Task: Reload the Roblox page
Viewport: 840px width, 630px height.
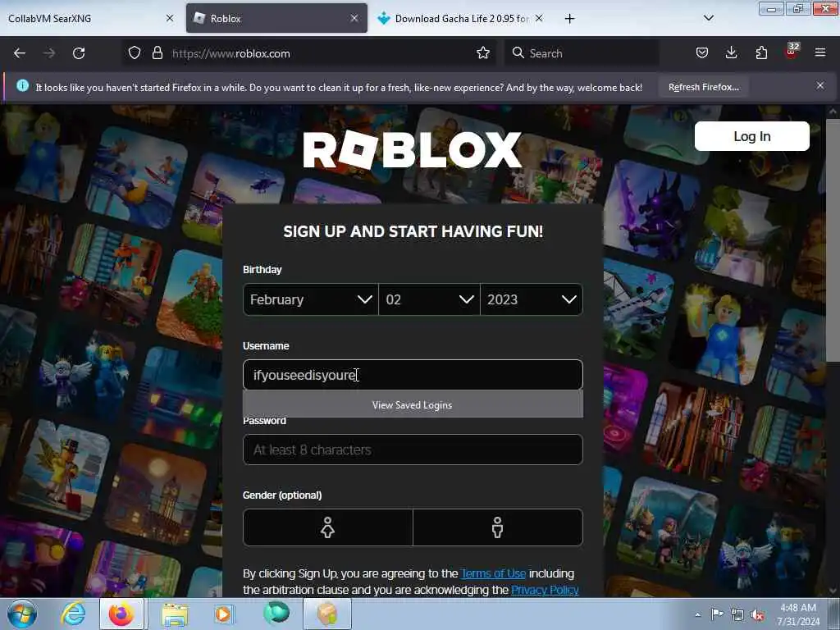Action: [x=79, y=53]
